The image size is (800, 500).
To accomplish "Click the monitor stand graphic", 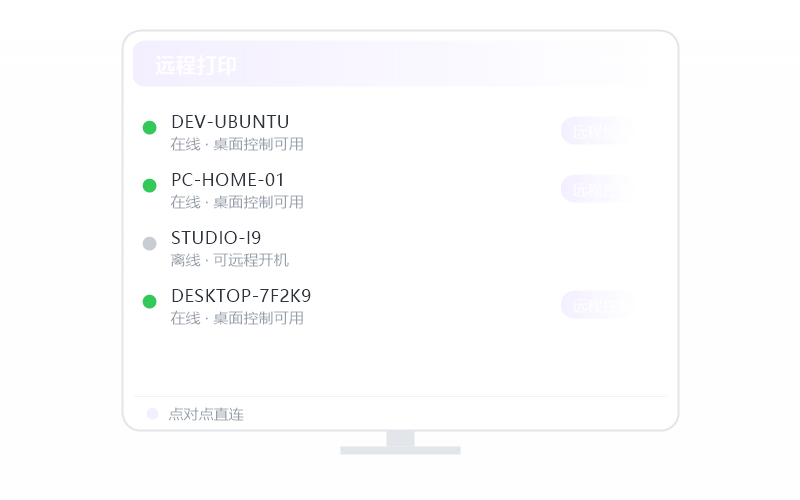I will 401,442.
